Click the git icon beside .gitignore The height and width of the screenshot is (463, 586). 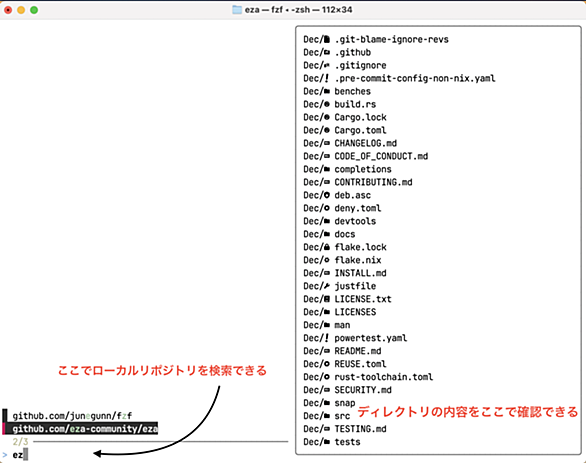point(327,65)
